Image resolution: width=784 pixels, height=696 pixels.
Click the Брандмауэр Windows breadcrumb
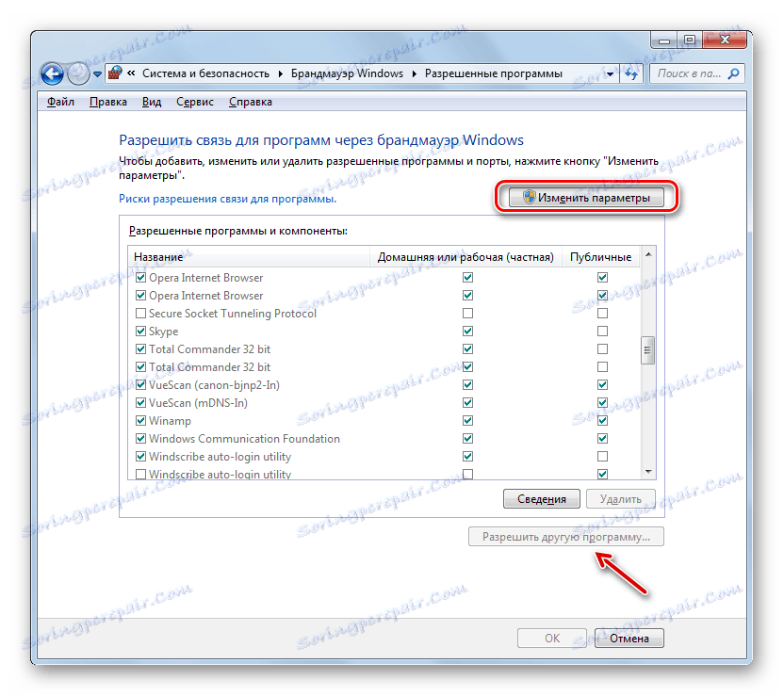347,73
